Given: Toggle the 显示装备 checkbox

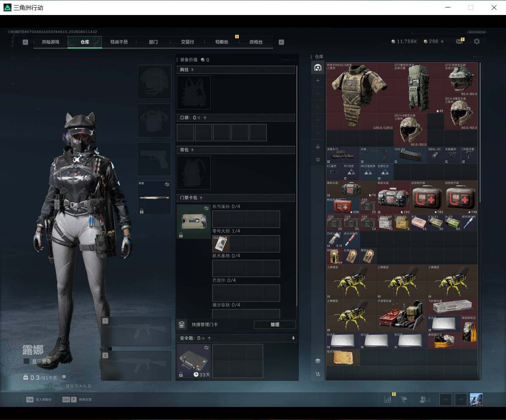Looking at the screenshot, I should [x=26, y=361].
